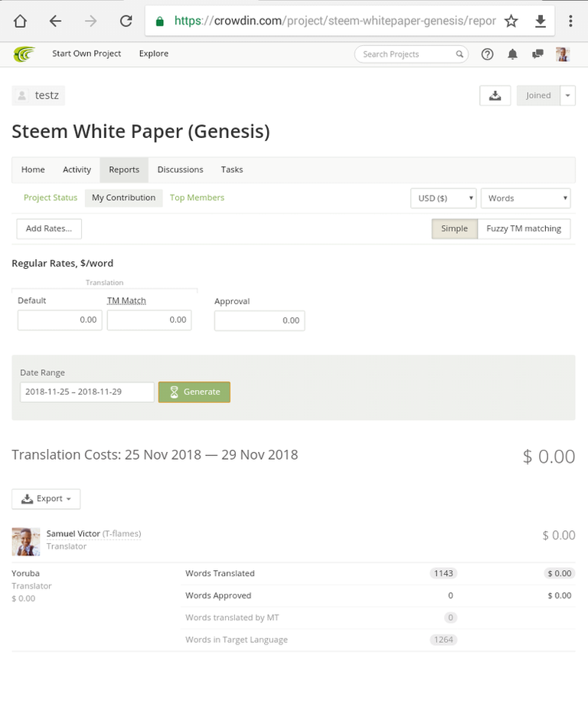
Task: Open the messages chat icon
Action: (537, 54)
